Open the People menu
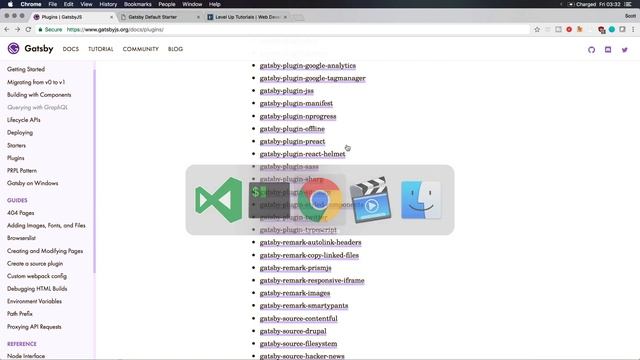The image size is (640, 360). (x=167, y=4)
